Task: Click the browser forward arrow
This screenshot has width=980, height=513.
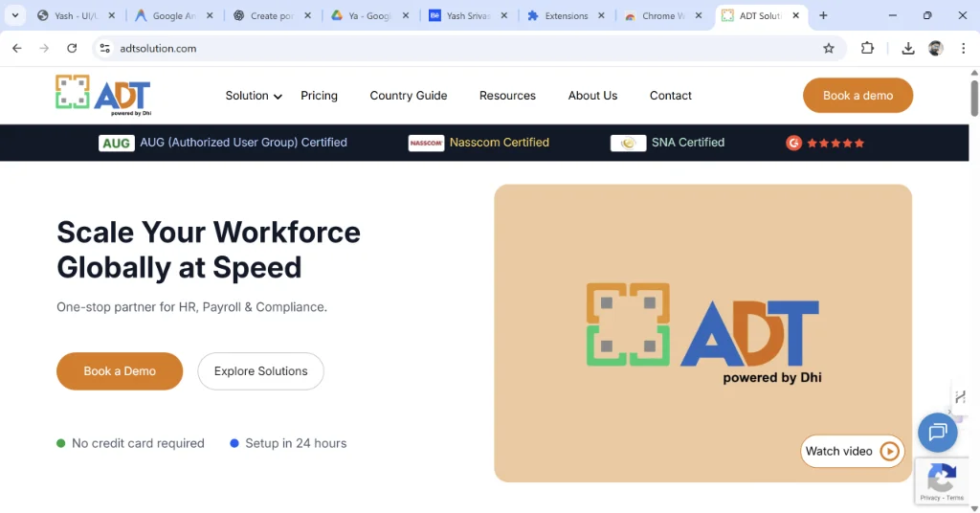Action: [x=44, y=48]
